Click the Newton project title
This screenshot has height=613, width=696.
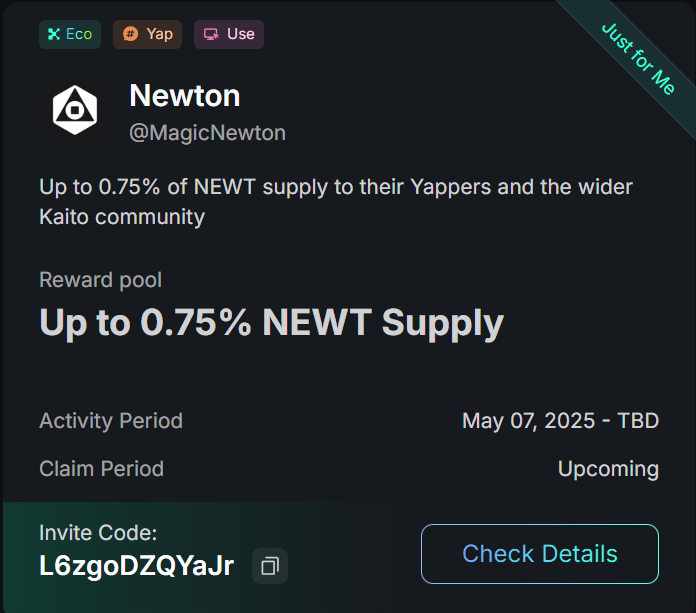coord(185,95)
